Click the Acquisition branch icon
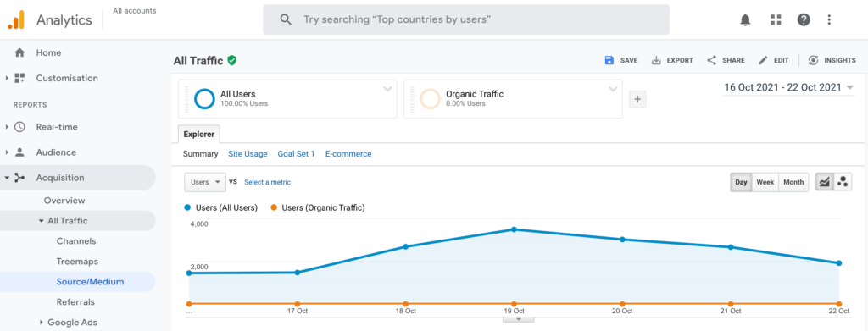The image size is (868, 331). 20,178
